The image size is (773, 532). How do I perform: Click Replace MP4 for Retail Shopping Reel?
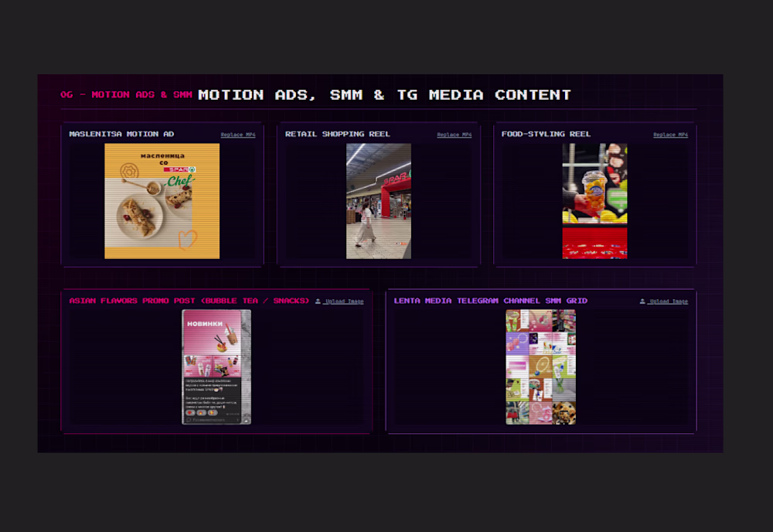tap(454, 135)
